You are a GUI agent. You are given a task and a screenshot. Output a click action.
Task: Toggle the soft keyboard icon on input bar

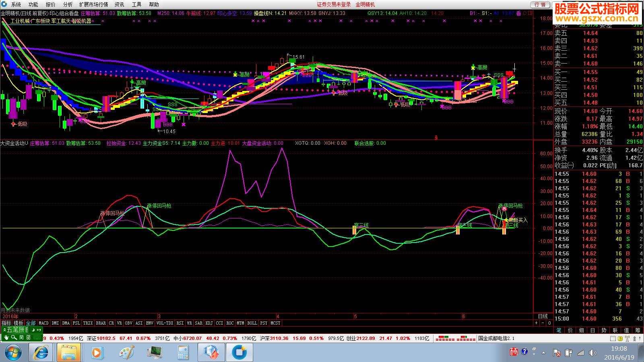(x=37, y=337)
